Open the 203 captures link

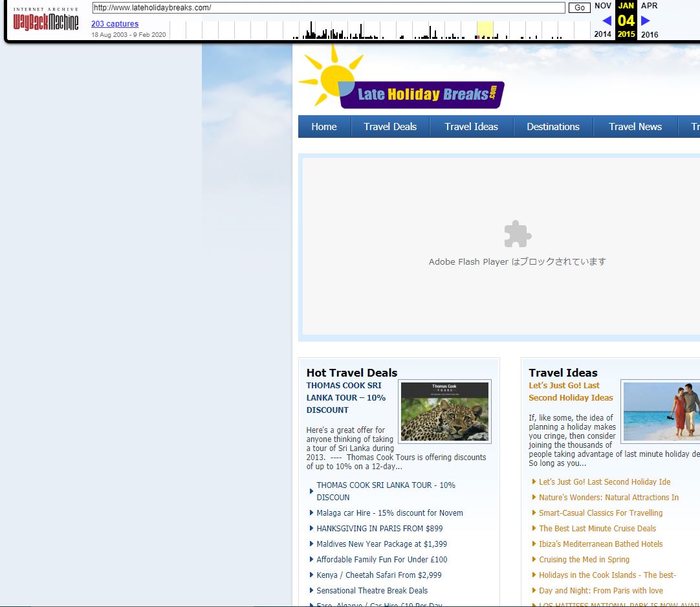(x=115, y=24)
